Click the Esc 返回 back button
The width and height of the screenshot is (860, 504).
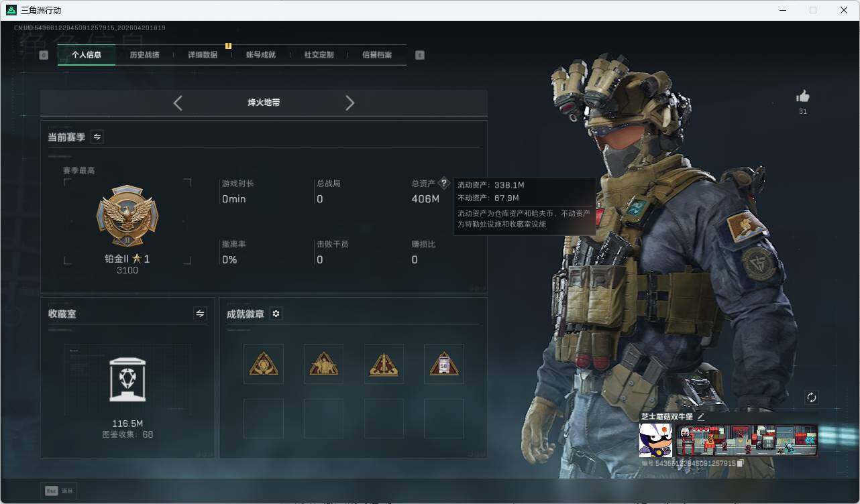[x=58, y=491]
